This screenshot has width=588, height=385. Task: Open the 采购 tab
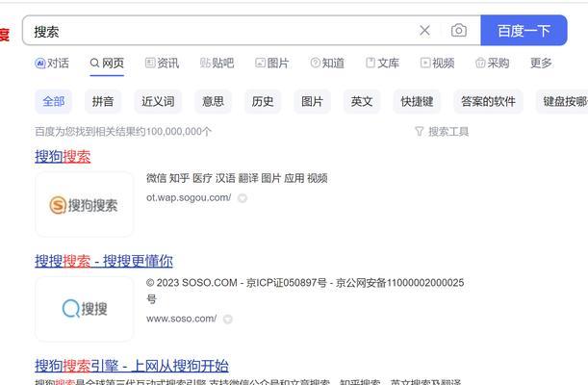point(492,63)
